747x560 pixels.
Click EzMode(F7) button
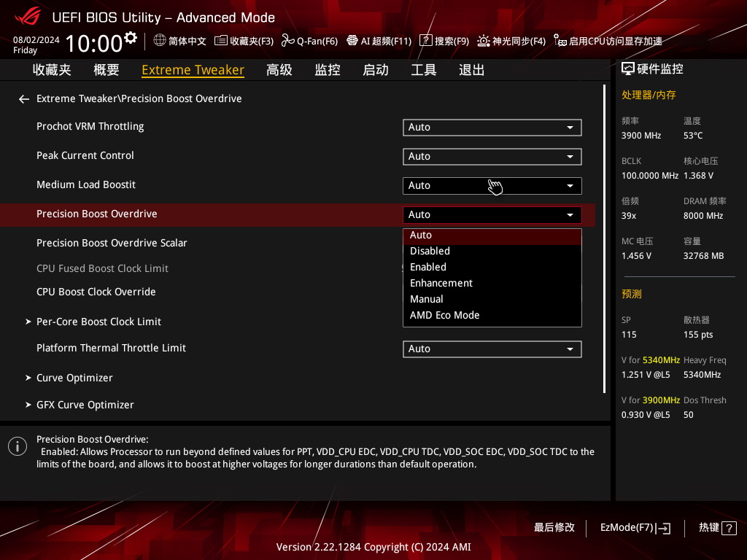coord(635,528)
